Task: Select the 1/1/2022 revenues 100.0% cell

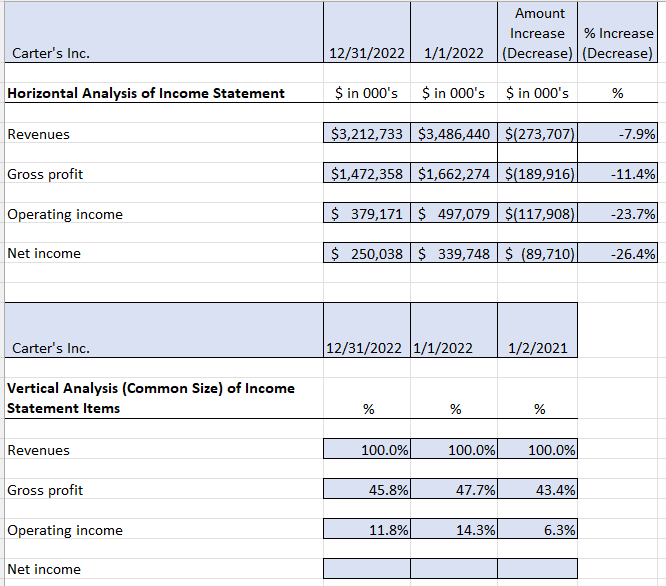Action: click(454, 449)
